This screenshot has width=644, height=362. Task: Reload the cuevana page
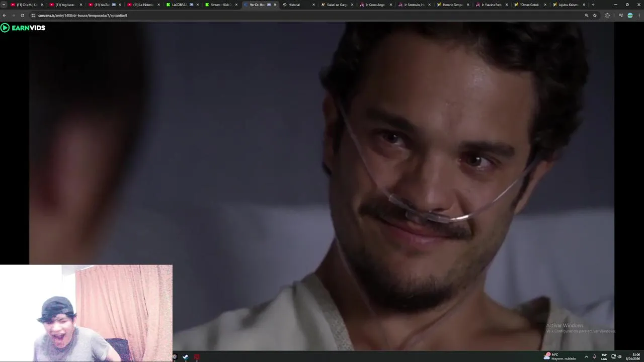[x=22, y=16]
